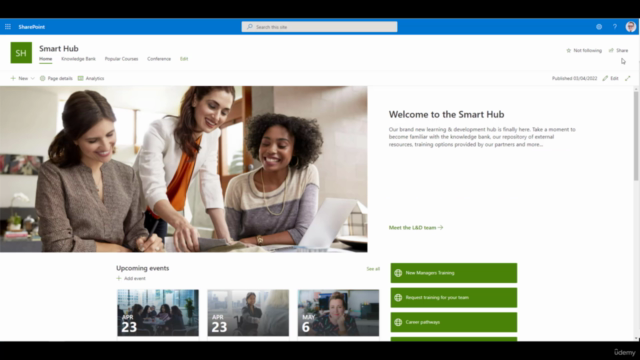Click the hero image of three women

pyautogui.click(x=184, y=169)
